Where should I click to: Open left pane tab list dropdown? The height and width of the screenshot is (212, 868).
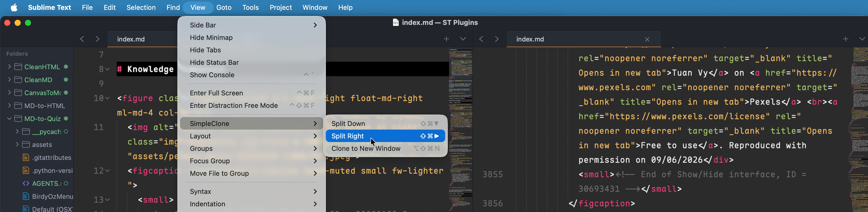[x=463, y=39]
